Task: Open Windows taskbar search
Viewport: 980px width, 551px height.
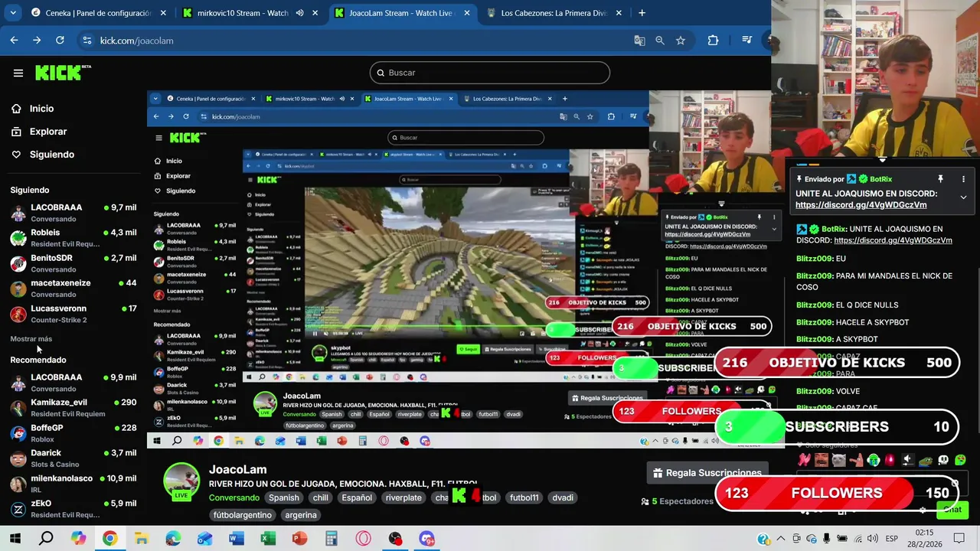Action: tap(46, 539)
